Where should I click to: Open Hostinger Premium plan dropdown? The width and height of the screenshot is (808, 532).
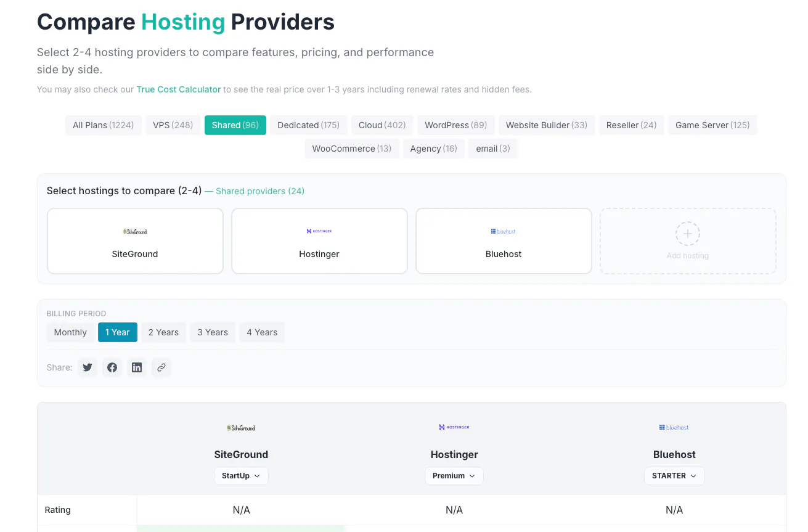pos(454,476)
